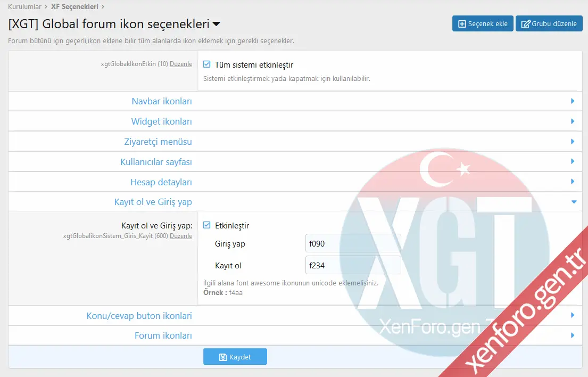Expand the Forum ikonları section arrow
The width and height of the screenshot is (588, 377).
pos(573,335)
